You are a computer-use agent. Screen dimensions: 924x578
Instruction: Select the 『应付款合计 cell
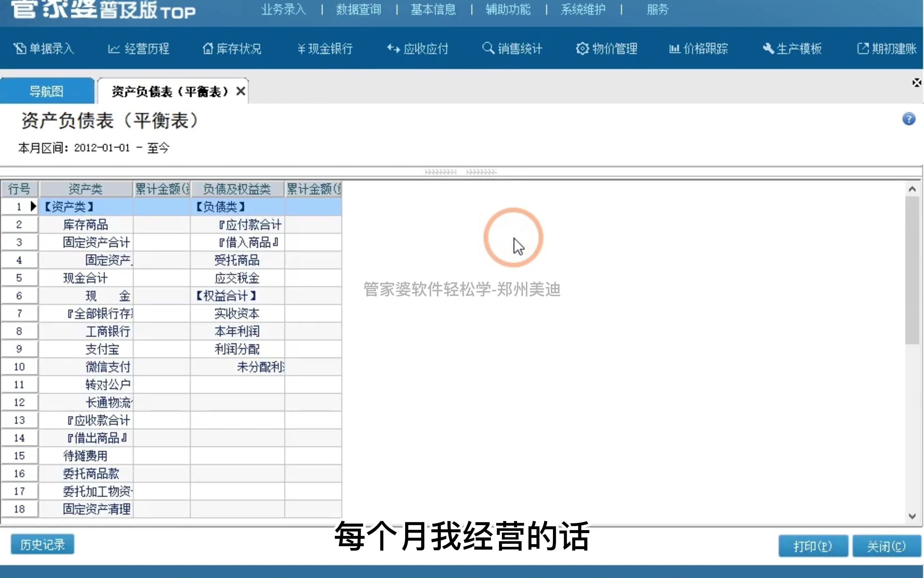point(237,225)
